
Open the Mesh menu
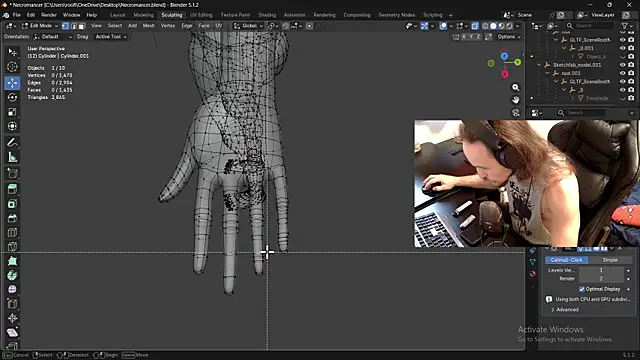click(x=149, y=26)
